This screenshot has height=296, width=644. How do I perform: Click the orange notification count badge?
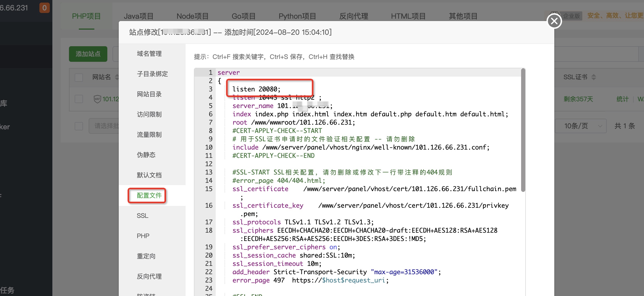point(44,8)
